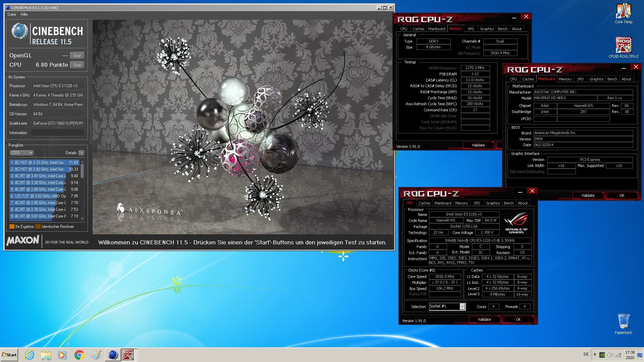The height and width of the screenshot is (362, 644).
Task: Open Caches tab in Memory CPU-Z window
Action: pos(418,29)
